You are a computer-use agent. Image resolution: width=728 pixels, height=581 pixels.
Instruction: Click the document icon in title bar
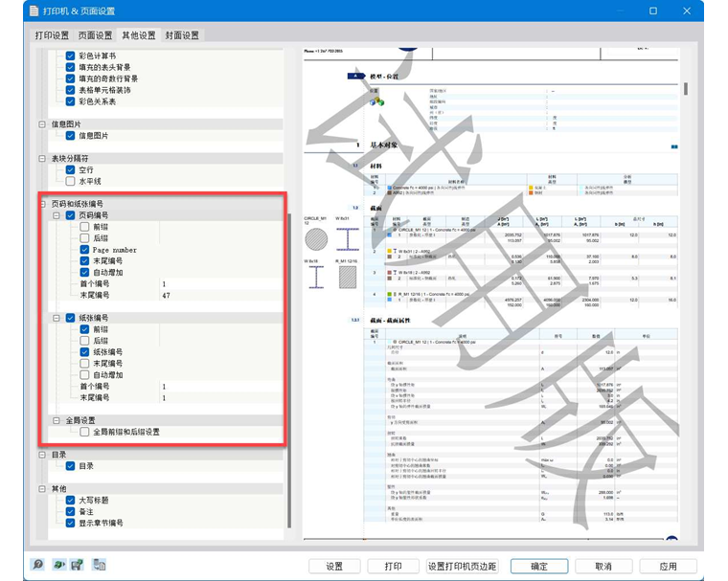34,11
